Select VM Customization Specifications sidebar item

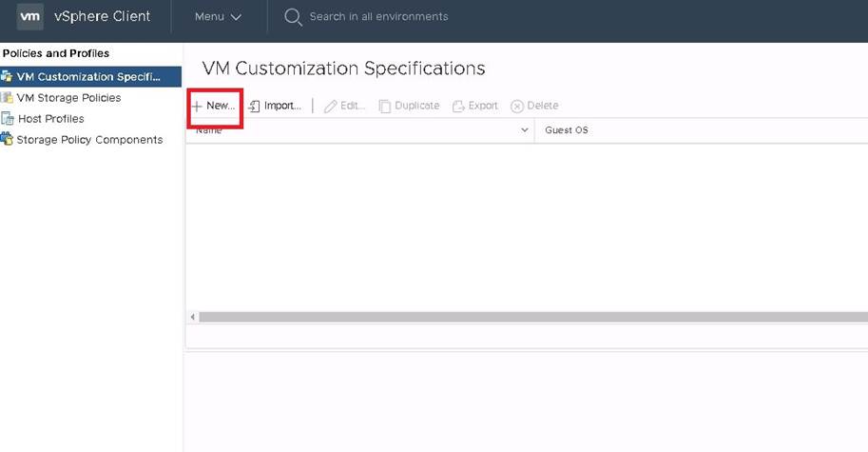pos(89,77)
